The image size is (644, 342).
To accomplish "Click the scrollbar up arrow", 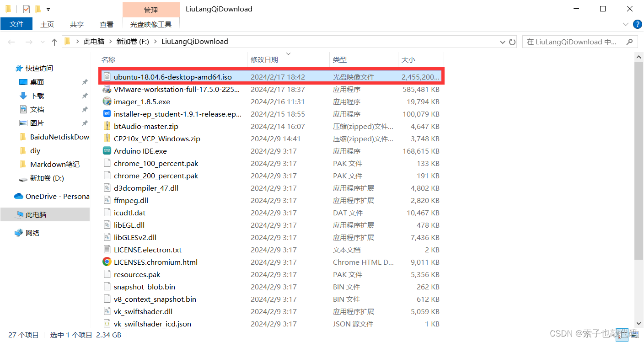I will point(639,56).
